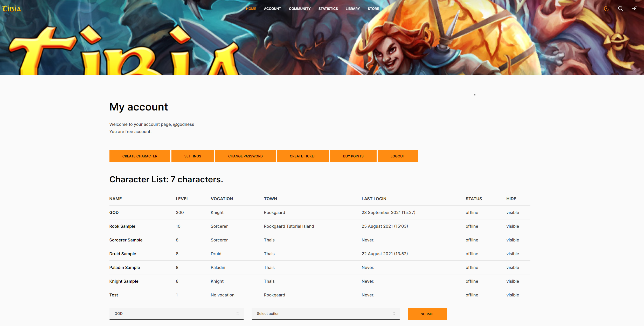The image size is (644, 326).
Task: Open the Paladin Sample character link
Action: pos(124,267)
